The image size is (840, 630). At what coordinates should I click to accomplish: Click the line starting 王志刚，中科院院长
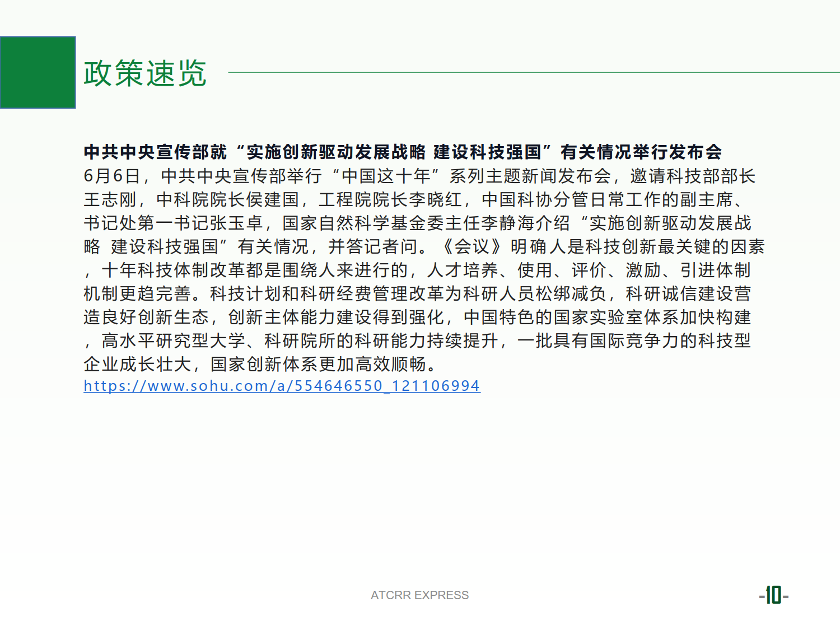415,199
